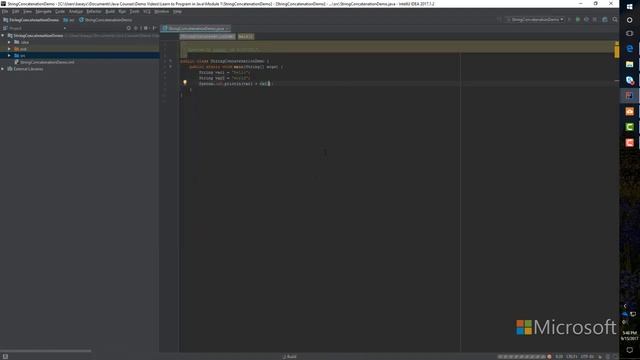Click the system clock in taskbar
The height and width of the screenshot is (360, 640).
click(629, 336)
